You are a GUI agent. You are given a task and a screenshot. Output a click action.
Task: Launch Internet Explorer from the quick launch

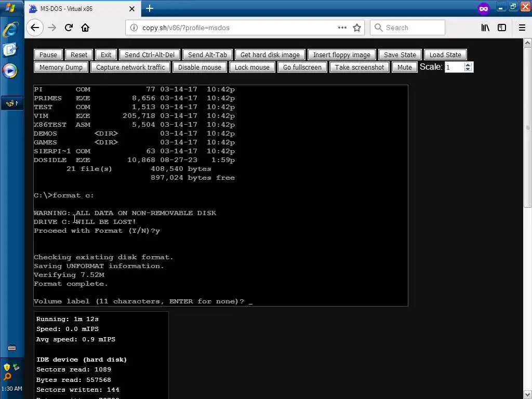pos(10,30)
